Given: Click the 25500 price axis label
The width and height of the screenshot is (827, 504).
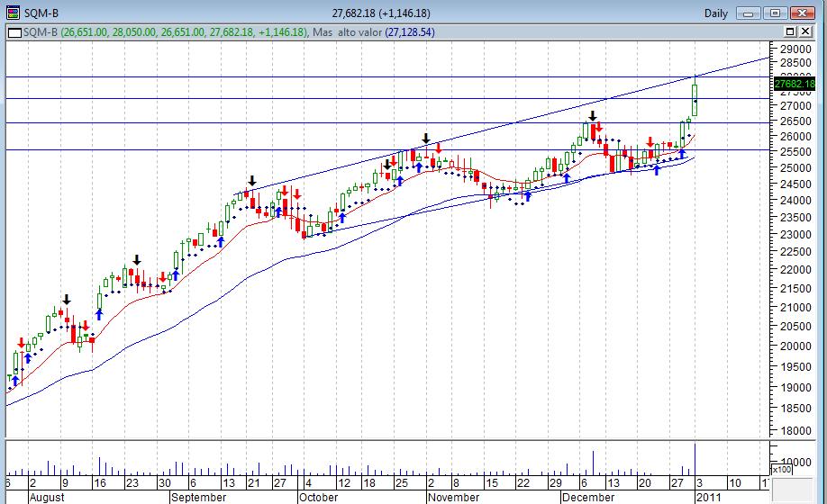Looking at the screenshot, I should click(x=795, y=152).
